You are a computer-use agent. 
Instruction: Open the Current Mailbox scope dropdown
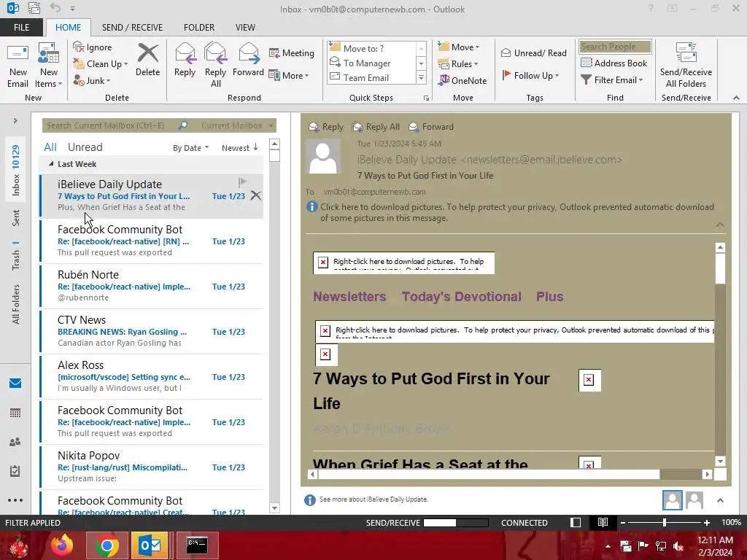[237, 125]
